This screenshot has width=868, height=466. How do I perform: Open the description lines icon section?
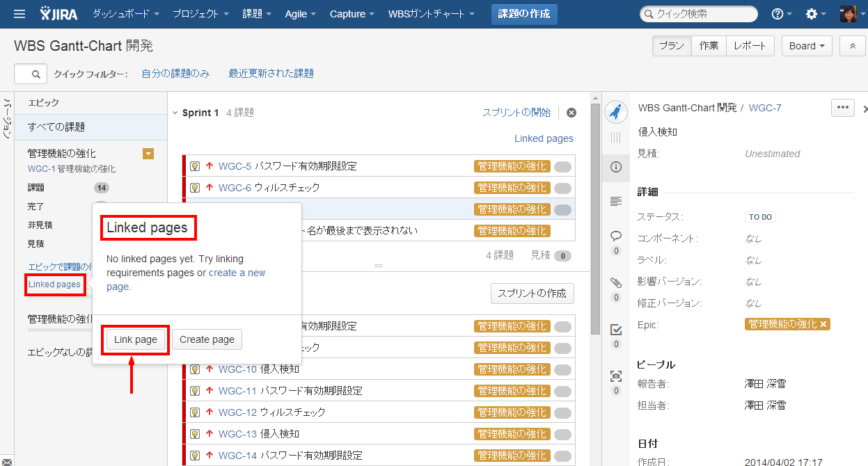[615, 202]
